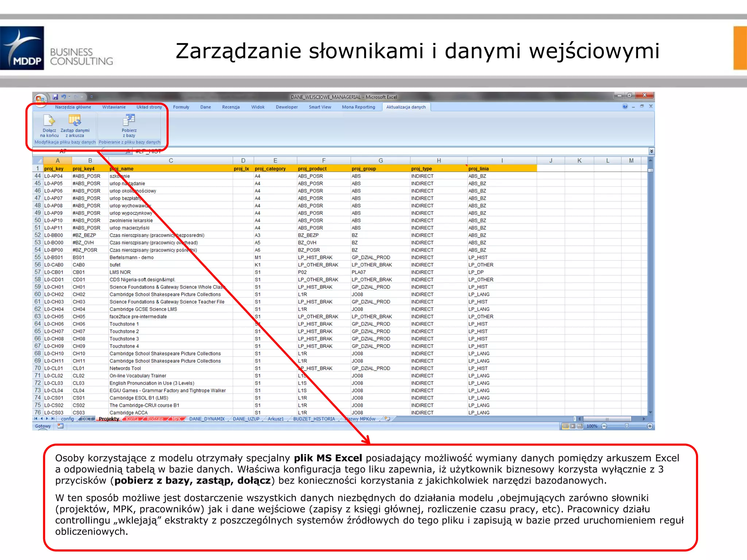This screenshot has width=747, height=560.
Task: Open the Dane ribbon tab
Action: pos(205,107)
